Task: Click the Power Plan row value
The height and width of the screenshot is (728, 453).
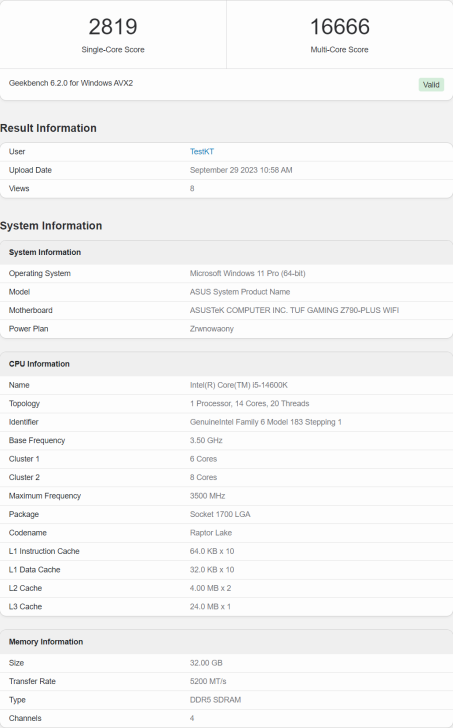Action: pos(211,329)
